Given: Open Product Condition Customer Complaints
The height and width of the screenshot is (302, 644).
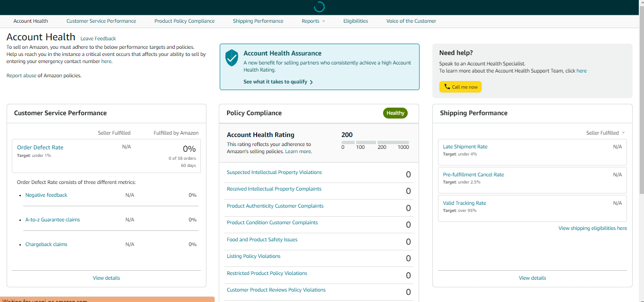Looking at the screenshot, I should click(272, 222).
